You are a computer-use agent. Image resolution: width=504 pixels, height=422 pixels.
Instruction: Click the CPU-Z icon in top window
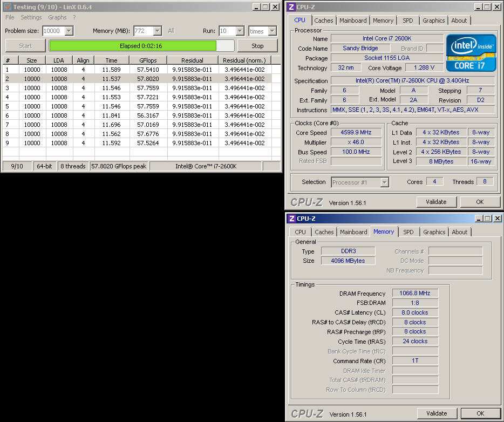click(x=291, y=7)
